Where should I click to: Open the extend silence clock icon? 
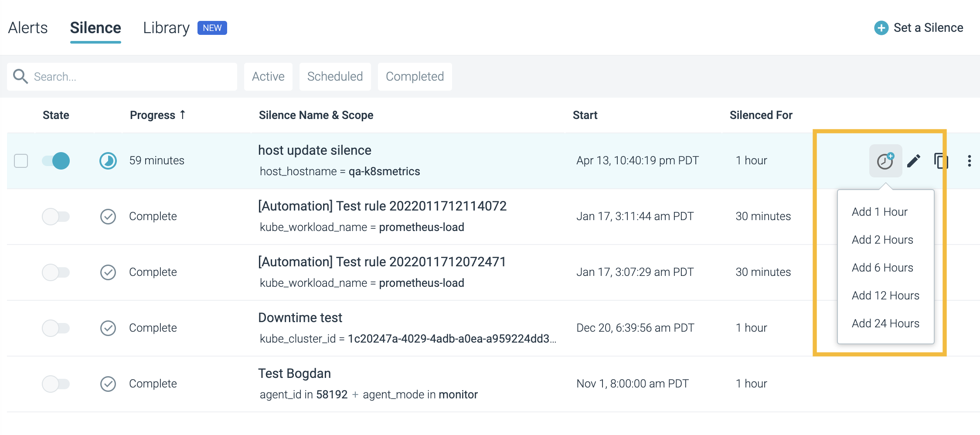(885, 161)
